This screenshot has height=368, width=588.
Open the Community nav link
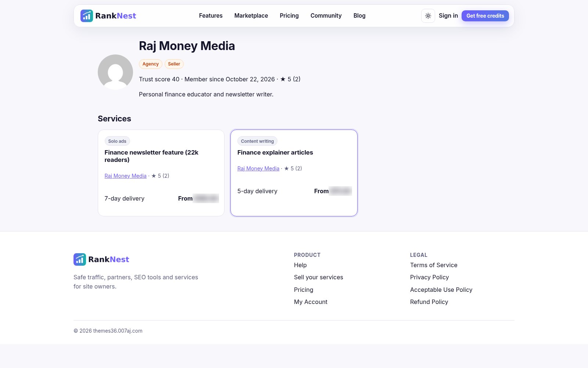click(x=326, y=16)
